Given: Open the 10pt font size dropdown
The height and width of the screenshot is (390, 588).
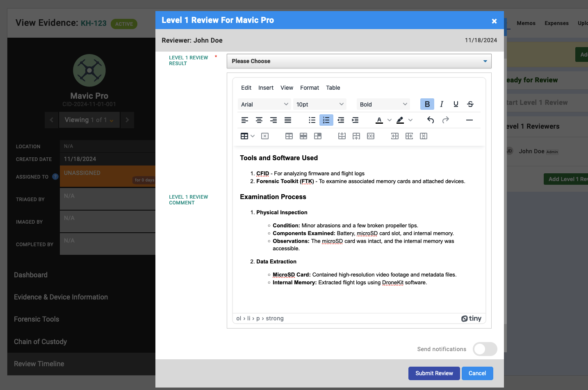Looking at the screenshot, I should 320,104.
